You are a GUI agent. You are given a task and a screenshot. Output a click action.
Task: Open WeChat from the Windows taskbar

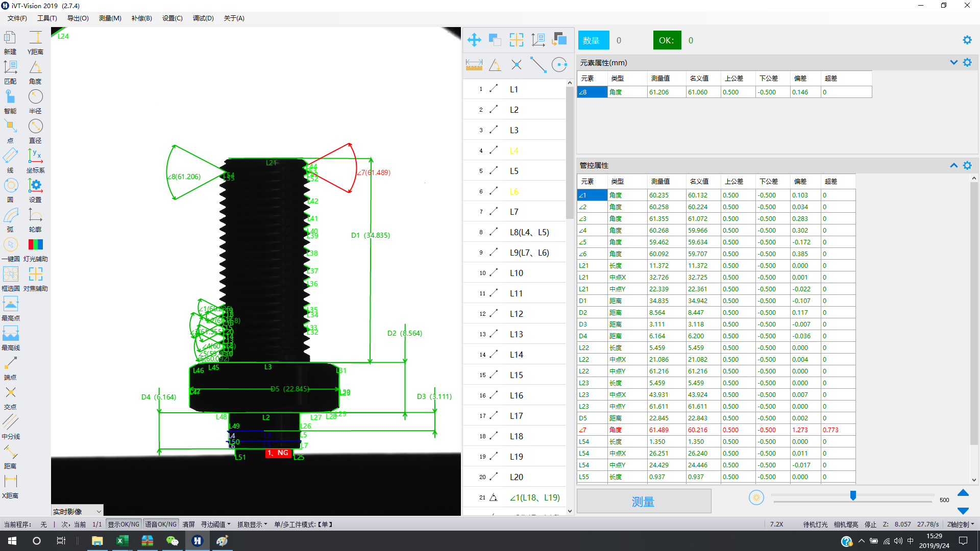click(173, 541)
